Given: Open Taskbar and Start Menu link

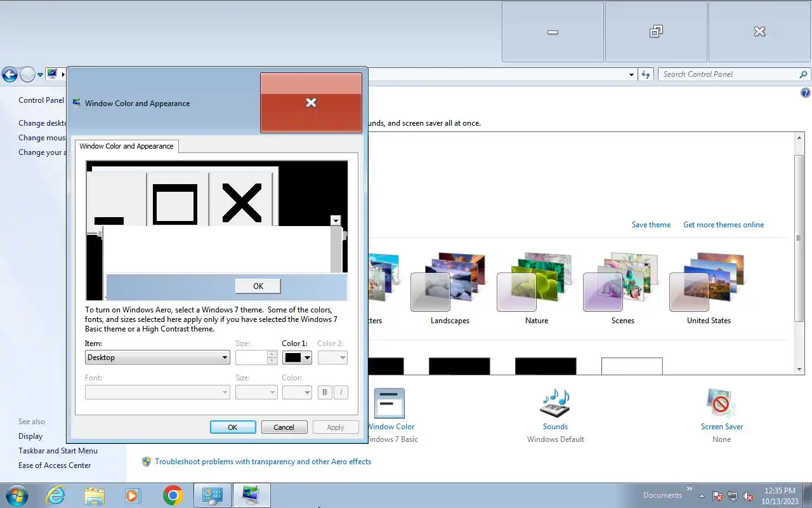Looking at the screenshot, I should point(58,451).
